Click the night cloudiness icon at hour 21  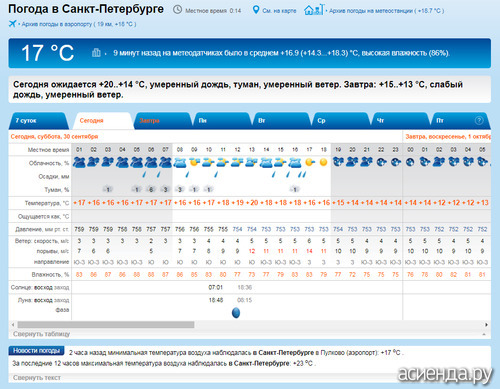[367, 162]
